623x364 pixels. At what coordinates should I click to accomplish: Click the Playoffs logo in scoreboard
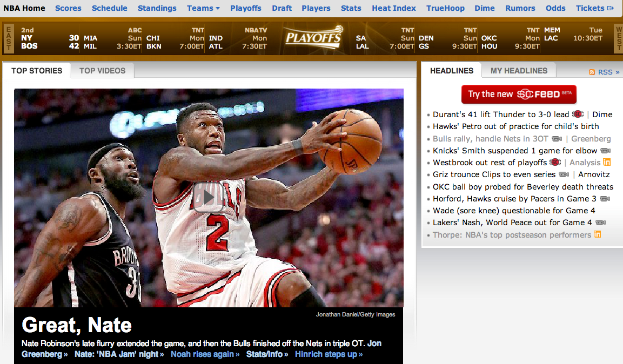[314, 38]
